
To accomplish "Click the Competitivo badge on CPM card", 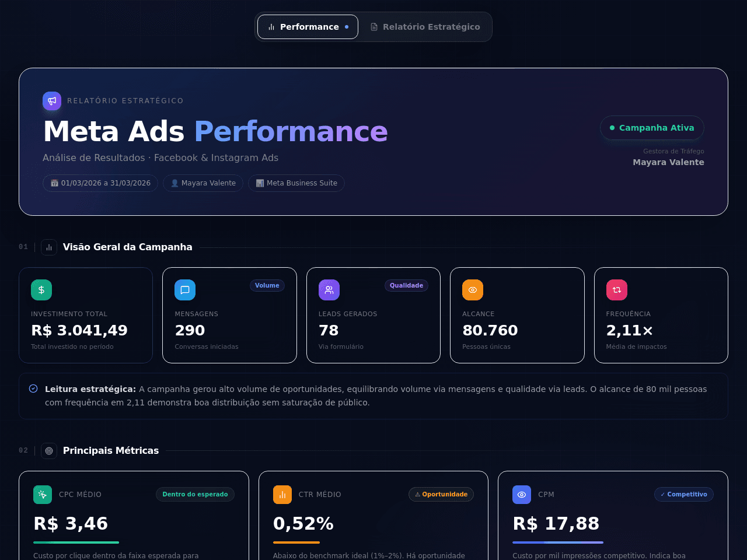I will [684, 495].
